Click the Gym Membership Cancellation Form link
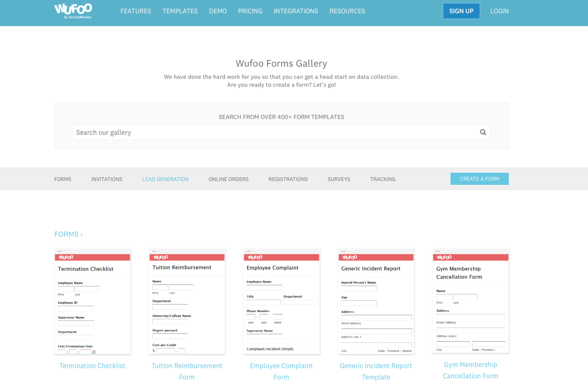The height and width of the screenshot is (392, 588). (x=470, y=370)
